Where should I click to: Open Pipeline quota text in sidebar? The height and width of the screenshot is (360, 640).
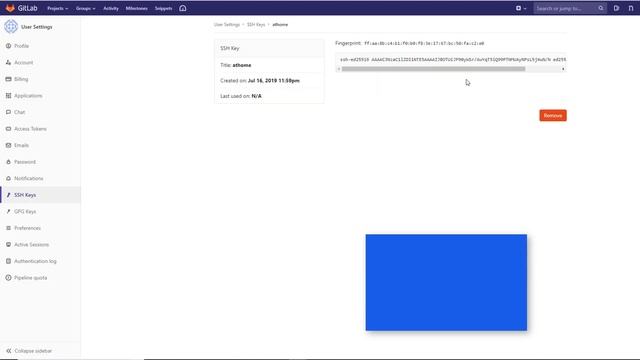point(31,278)
